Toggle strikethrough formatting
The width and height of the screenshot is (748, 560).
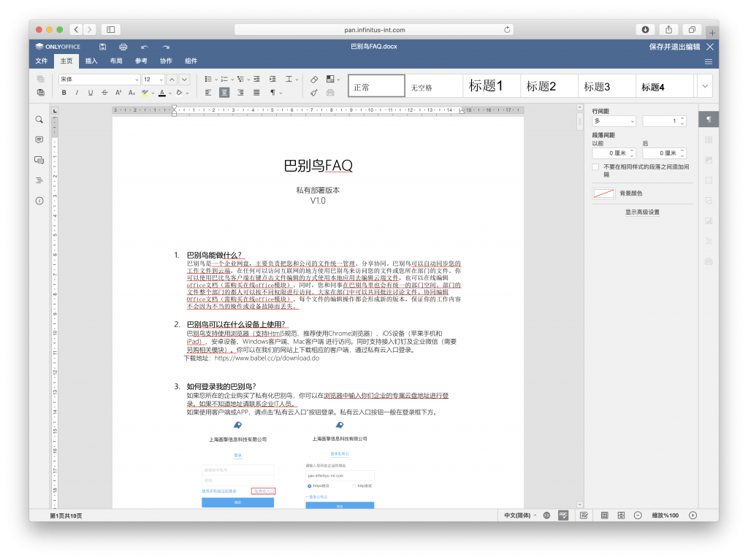[x=104, y=93]
